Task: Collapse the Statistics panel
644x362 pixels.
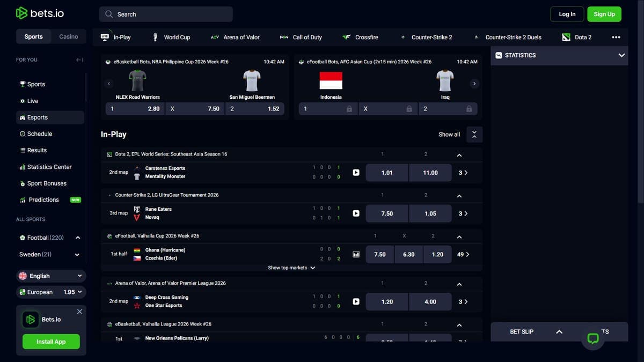Action: pyautogui.click(x=621, y=55)
